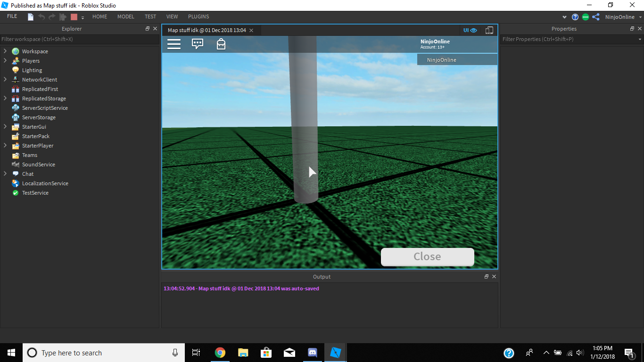Click the blue Share icon

point(596,17)
